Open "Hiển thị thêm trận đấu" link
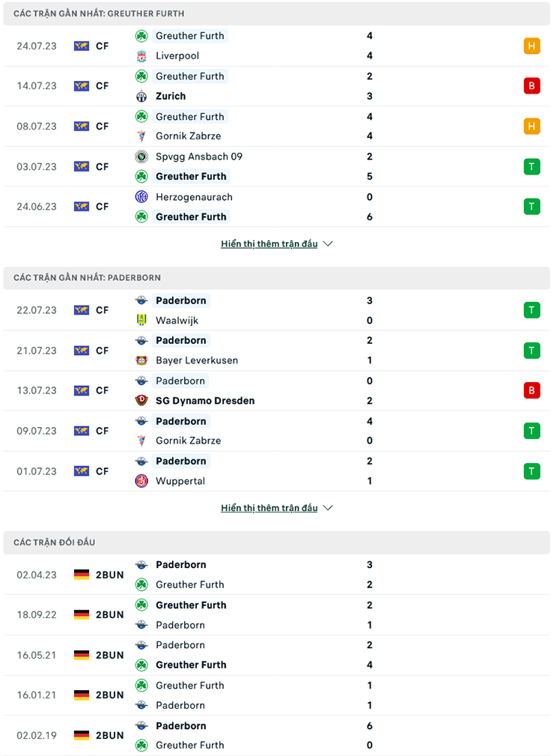554x756 pixels. point(270,243)
